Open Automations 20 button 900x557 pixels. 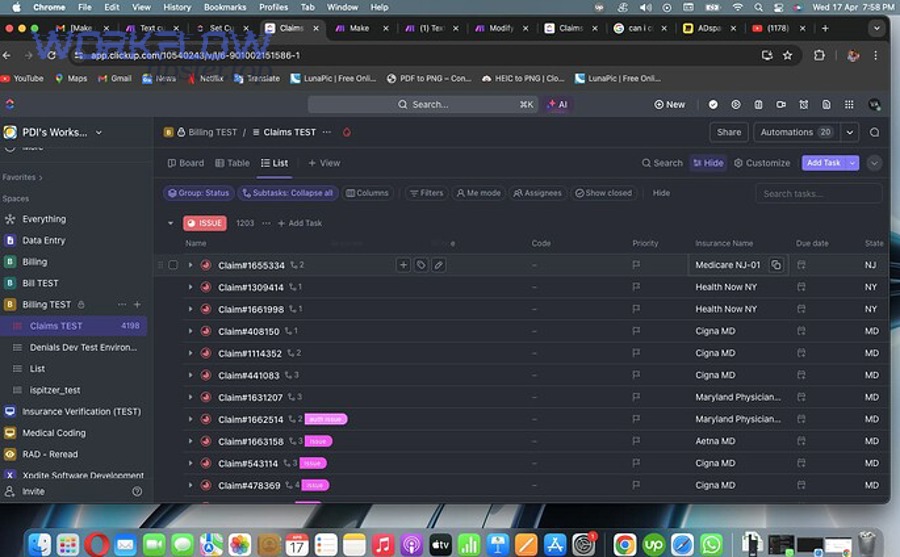(796, 132)
